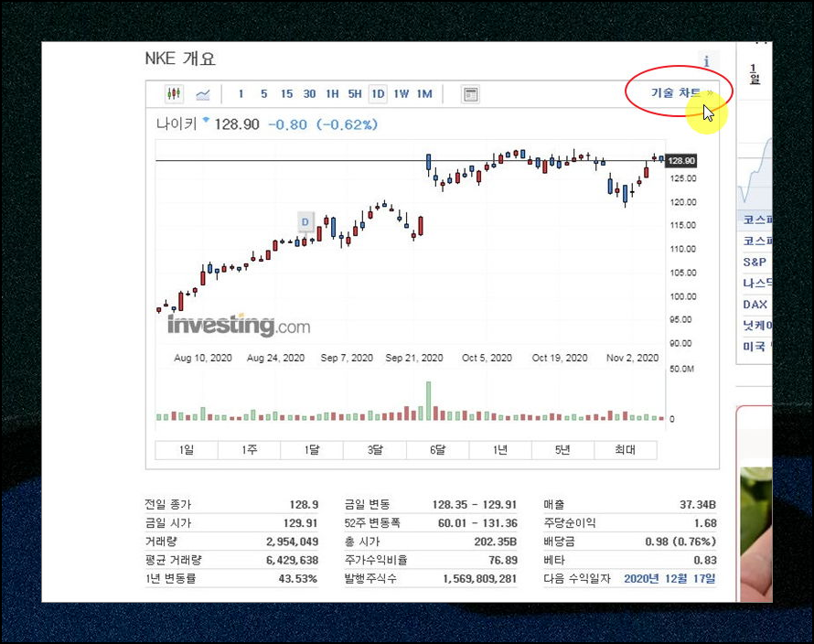814x644 pixels.
Task: Click the 1년 변동률 value 43.53%
Action: (x=298, y=578)
